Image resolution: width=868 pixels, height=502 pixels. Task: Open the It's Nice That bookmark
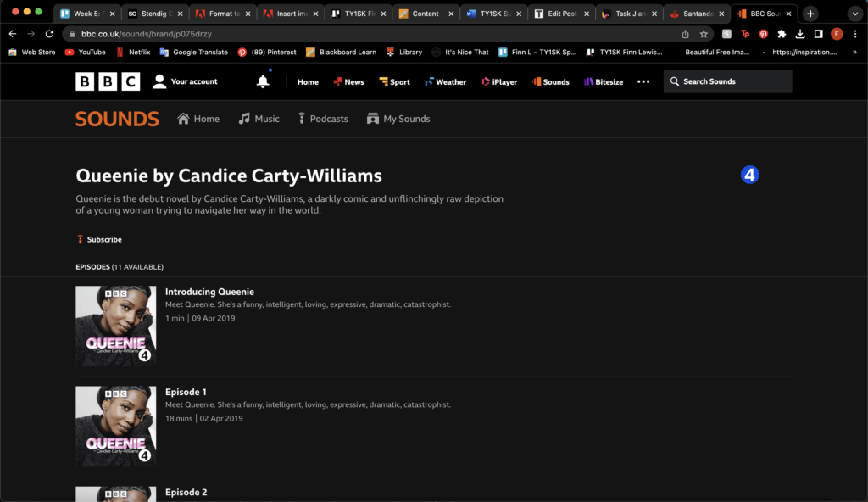click(460, 52)
